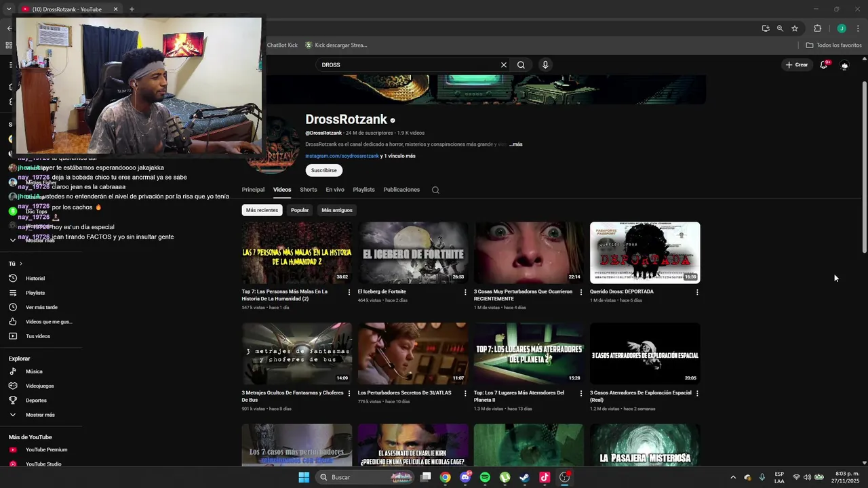Open video titled Top 7: Las Personas Más Malas
The image size is (868, 488).
tap(284, 295)
